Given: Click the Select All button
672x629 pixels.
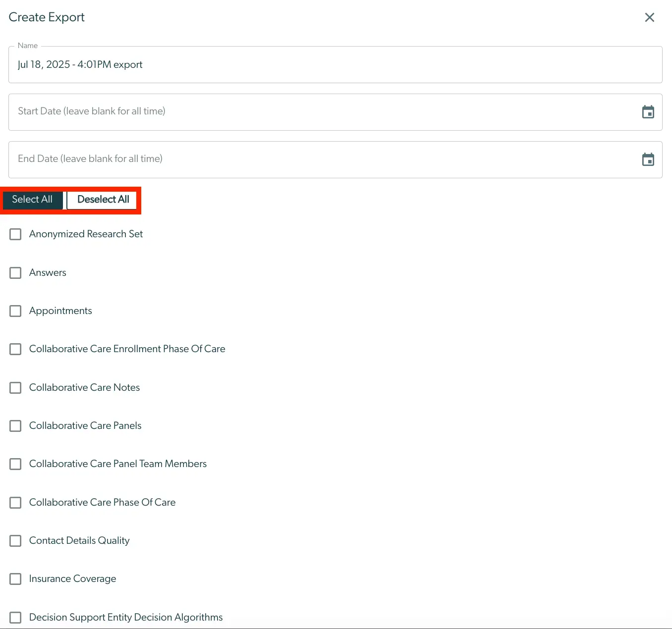Looking at the screenshot, I should click(x=33, y=200).
